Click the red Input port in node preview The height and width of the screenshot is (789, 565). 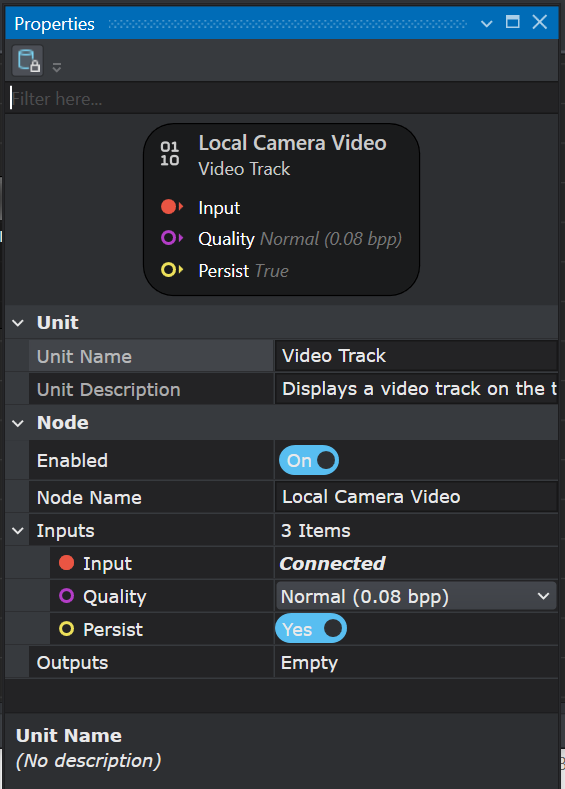click(172, 207)
